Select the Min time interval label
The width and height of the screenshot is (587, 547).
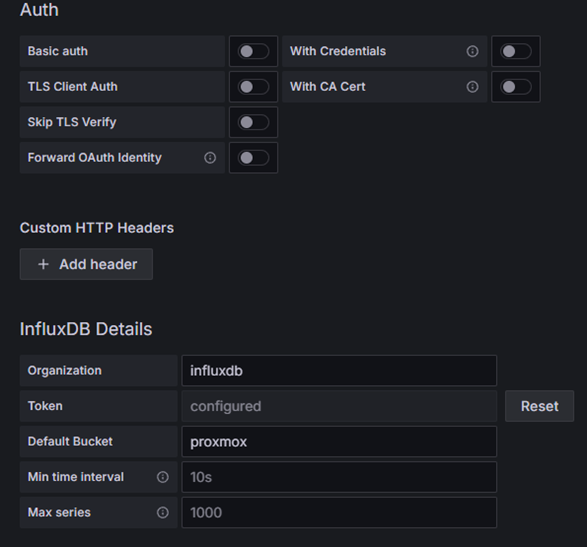click(x=76, y=477)
